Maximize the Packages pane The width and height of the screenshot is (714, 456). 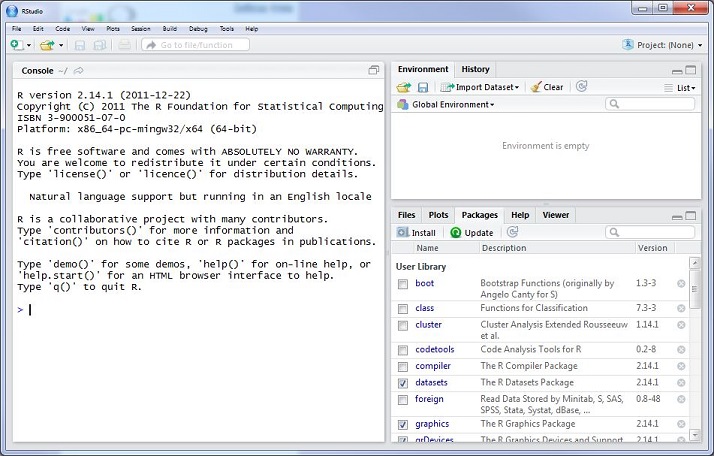(691, 216)
